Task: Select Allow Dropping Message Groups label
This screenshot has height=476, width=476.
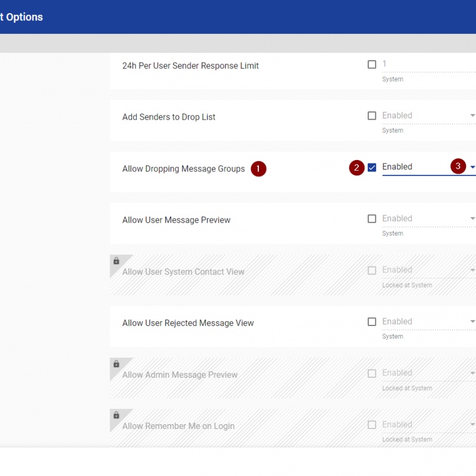Action: [183, 169]
